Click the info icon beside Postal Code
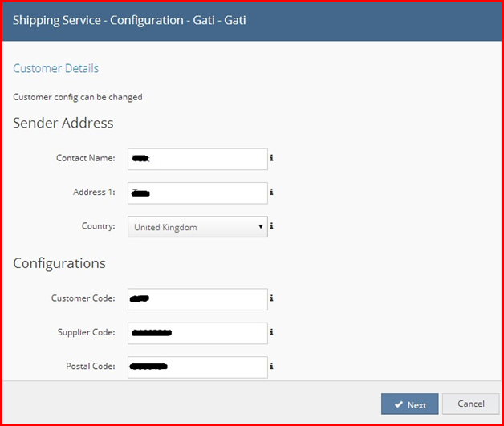Viewport: 504px width, 426px height. (271, 366)
